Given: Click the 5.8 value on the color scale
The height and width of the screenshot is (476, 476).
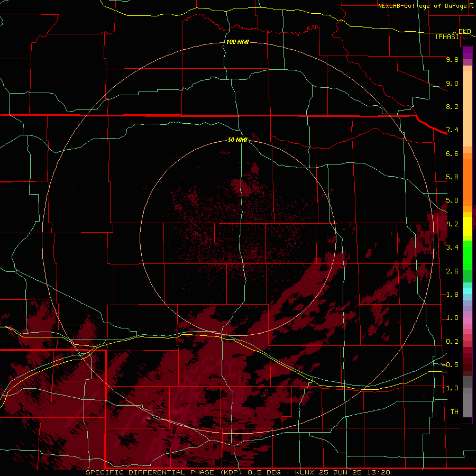Looking at the screenshot, I should point(452,177).
